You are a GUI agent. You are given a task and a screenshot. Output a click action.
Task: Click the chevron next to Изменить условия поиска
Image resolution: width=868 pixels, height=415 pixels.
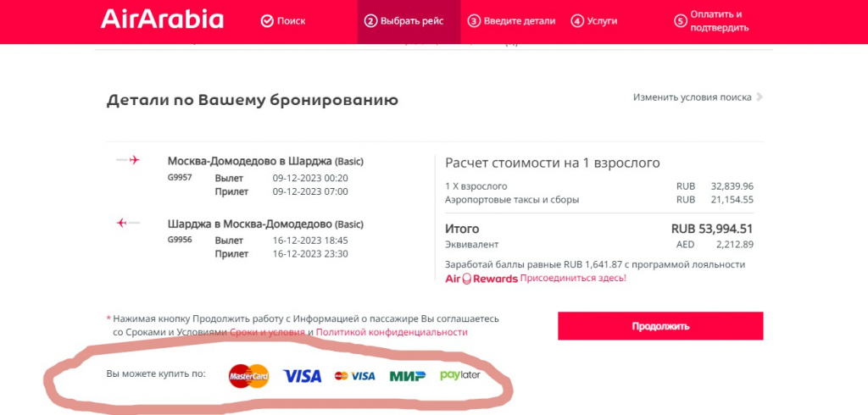[x=759, y=97]
